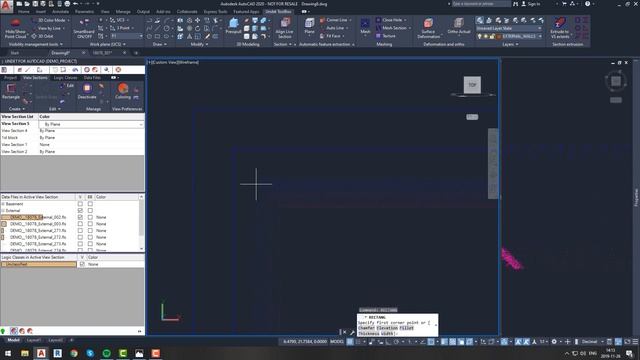Click the AutoCAD application menu logo
Viewport: 640px width, 360px height.
(x=6, y=7)
